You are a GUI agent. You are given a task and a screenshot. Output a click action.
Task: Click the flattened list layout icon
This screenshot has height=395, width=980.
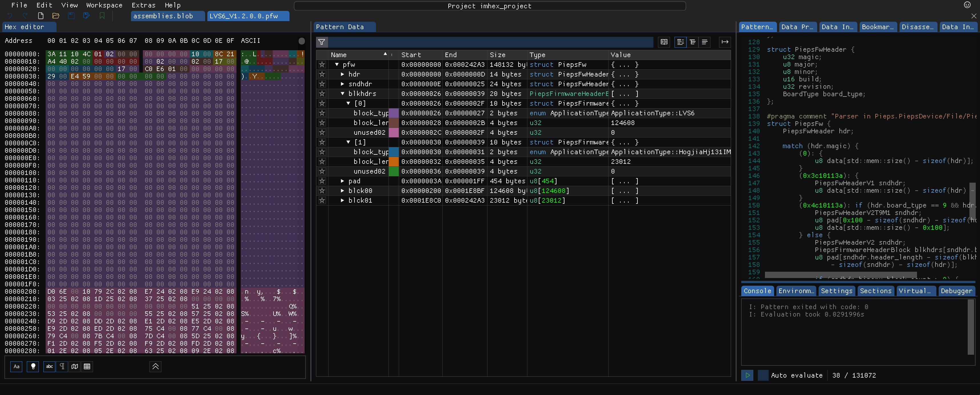pos(704,42)
